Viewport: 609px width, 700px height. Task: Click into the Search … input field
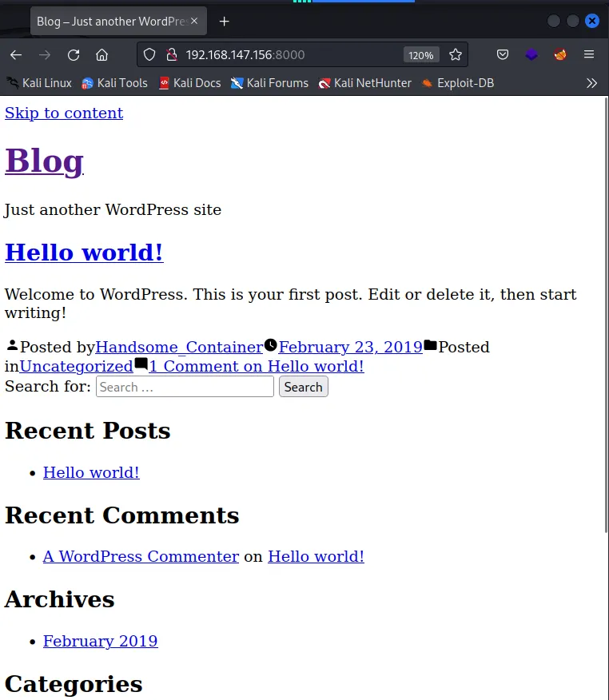point(185,387)
